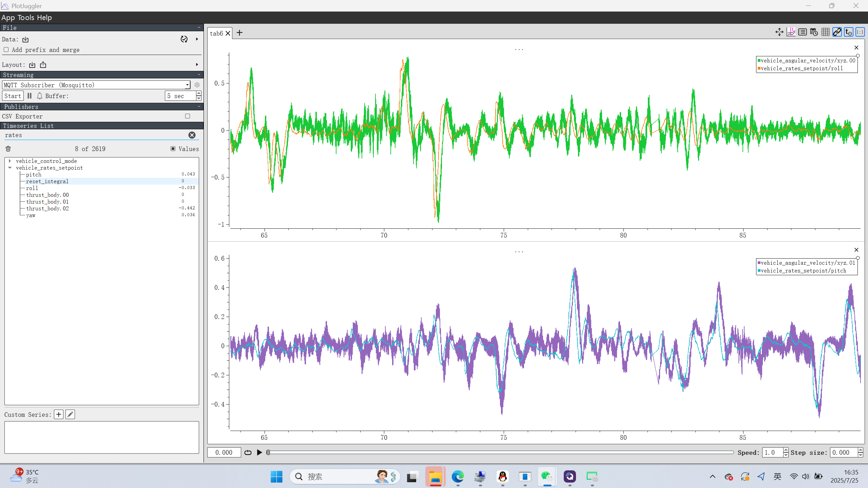868x488 pixels.
Task: Open recent layouts arrow
Action: 197,64
